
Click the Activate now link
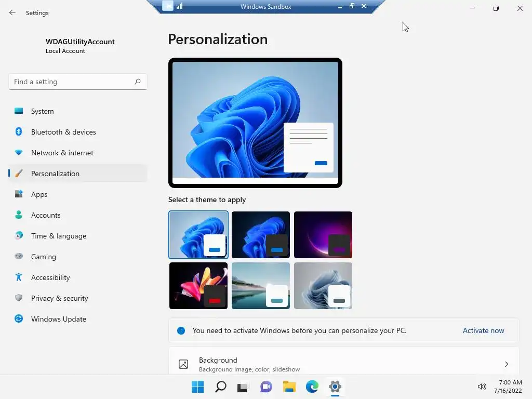pos(483,330)
